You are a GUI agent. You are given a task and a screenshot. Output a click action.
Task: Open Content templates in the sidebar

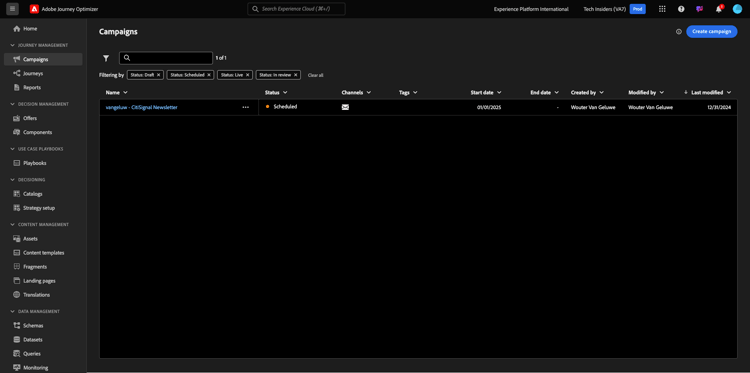(43, 252)
